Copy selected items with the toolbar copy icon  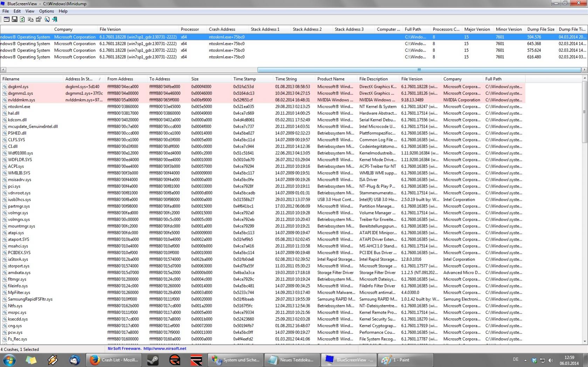click(31, 19)
